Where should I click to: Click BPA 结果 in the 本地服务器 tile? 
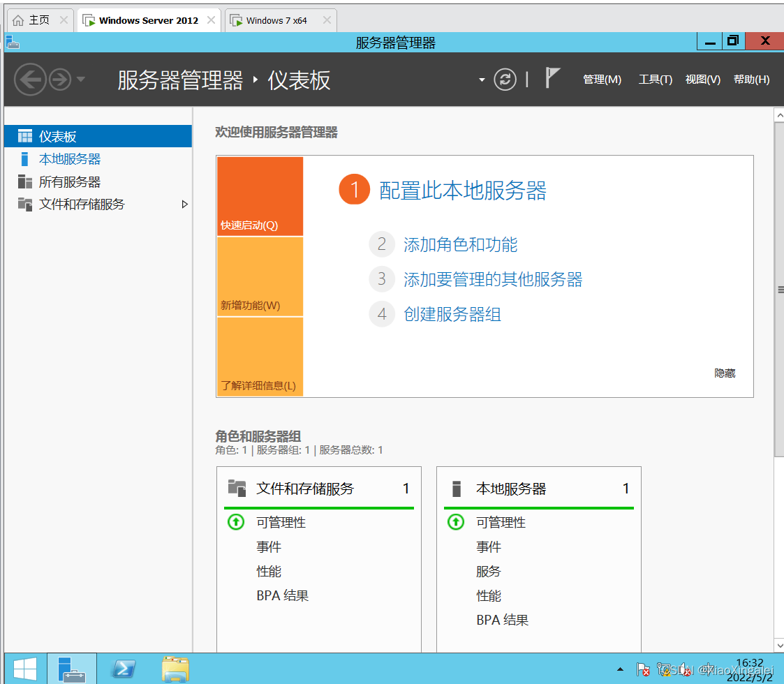click(x=503, y=620)
